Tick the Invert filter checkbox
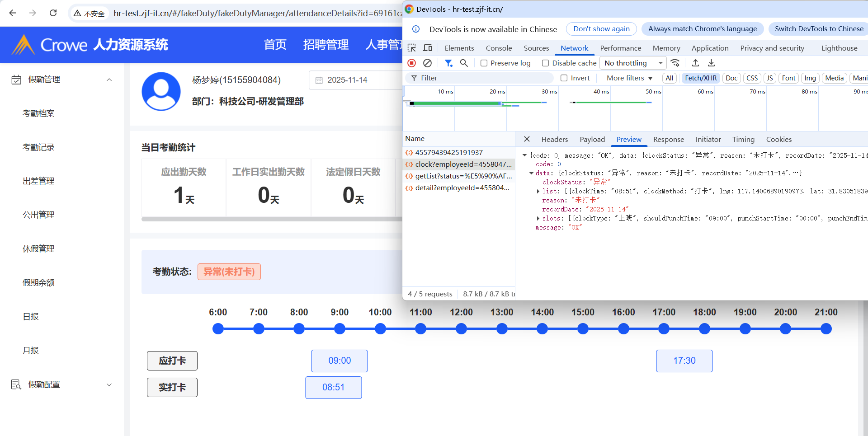Screen dimensions: 868x436 tap(564, 78)
